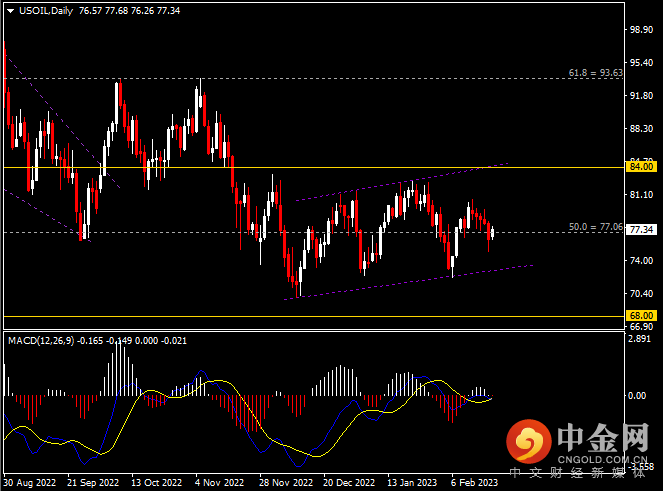Click the 84.00 price tag on axis
This screenshot has height=491, width=663.
click(x=640, y=167)
